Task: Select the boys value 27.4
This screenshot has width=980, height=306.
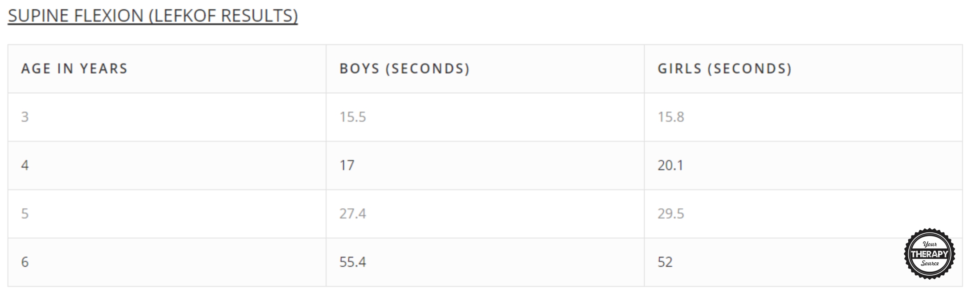Action: point(352,214)
